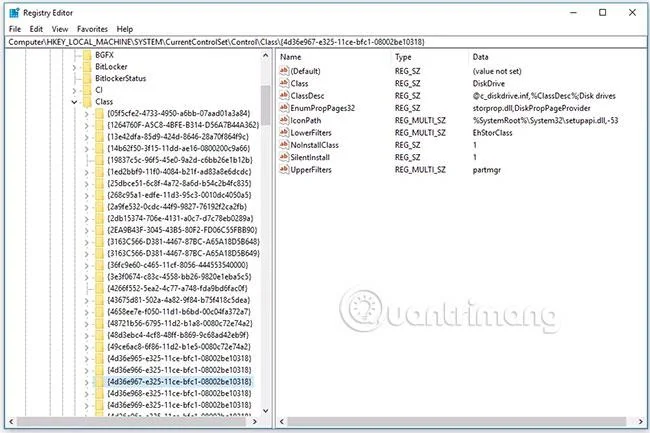Image resolution: width=650 pixels, height=433 pixels.
Task: Select key {4d36e969-e325-11ce-bfc1-08002be10318}
Action: 179,405
